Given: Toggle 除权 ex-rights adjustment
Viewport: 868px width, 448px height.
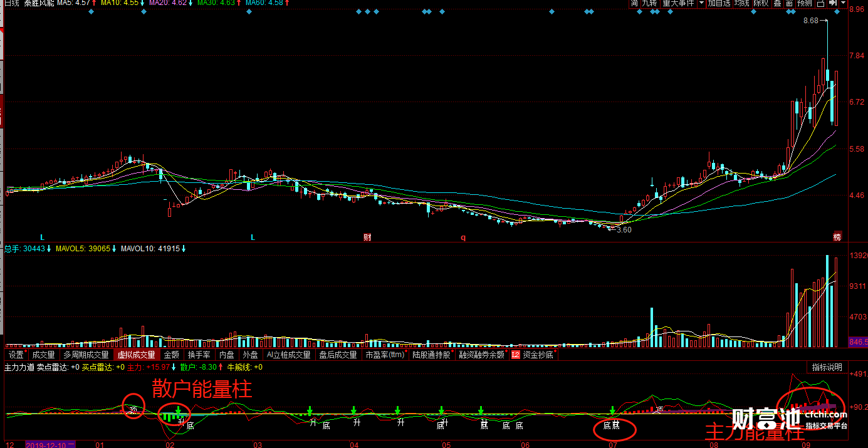Looking at the screenshot, I should pos(761,3).
